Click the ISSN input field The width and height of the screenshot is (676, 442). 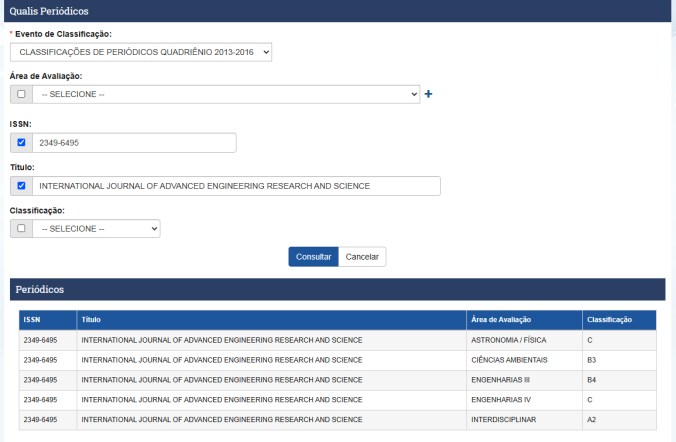[x=134, y=143]
